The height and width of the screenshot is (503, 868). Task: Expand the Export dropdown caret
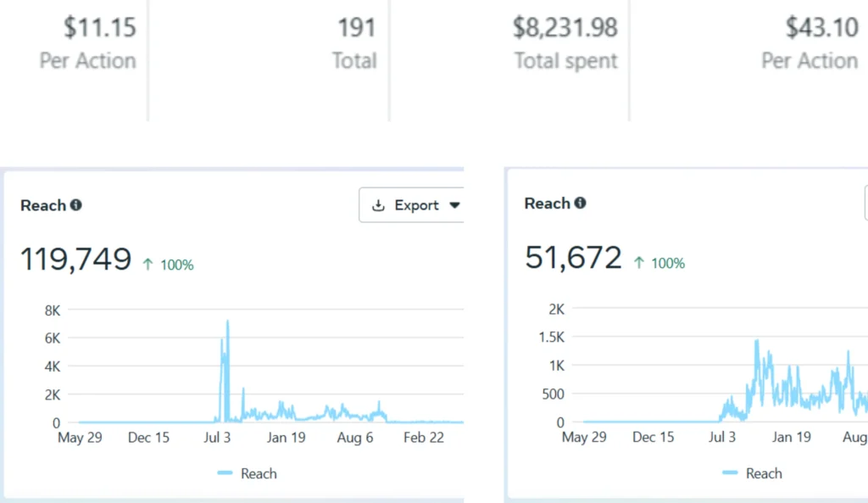coord(454,205)
